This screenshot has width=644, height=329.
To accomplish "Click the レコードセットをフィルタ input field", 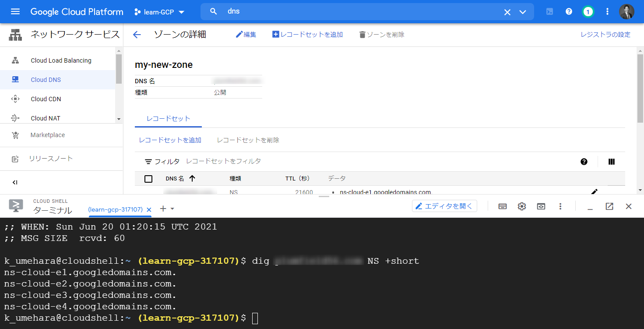I will 223,162.
